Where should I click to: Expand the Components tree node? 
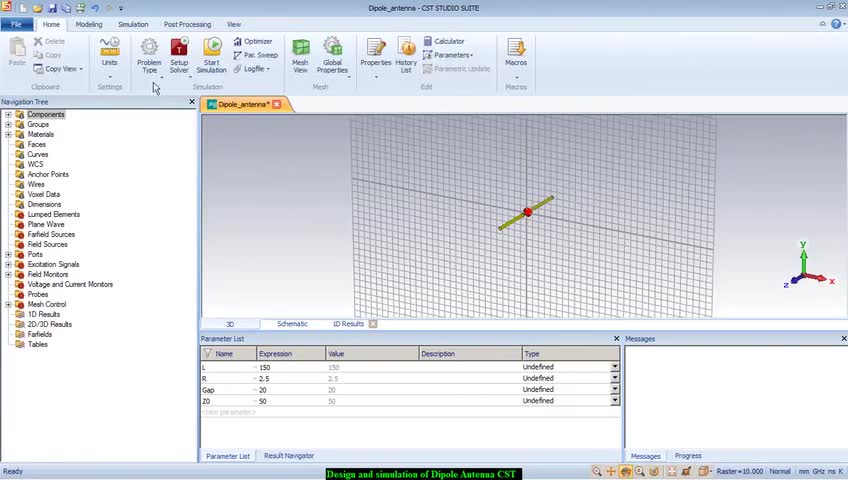click(x=8, y=115)
